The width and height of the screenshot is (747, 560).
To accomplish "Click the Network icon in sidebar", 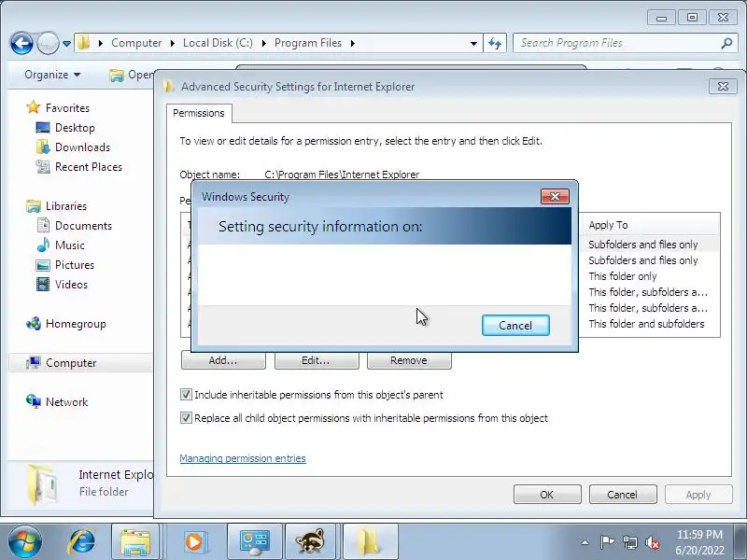I will tap(34, 401).
